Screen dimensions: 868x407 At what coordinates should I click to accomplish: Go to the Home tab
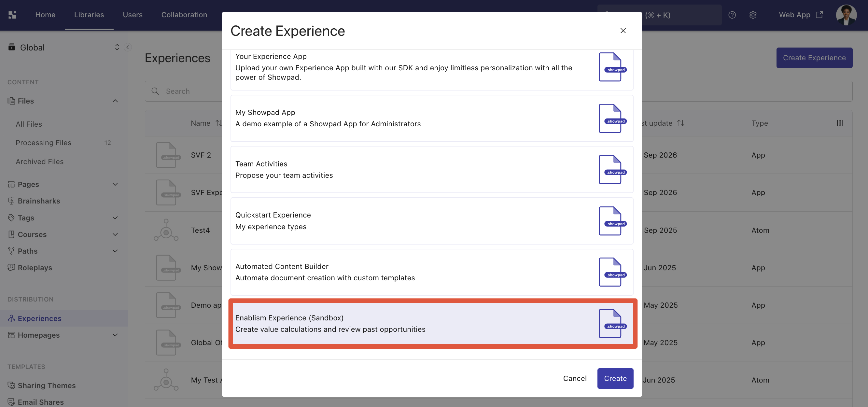pyautogui.click(x=45, y=15)
